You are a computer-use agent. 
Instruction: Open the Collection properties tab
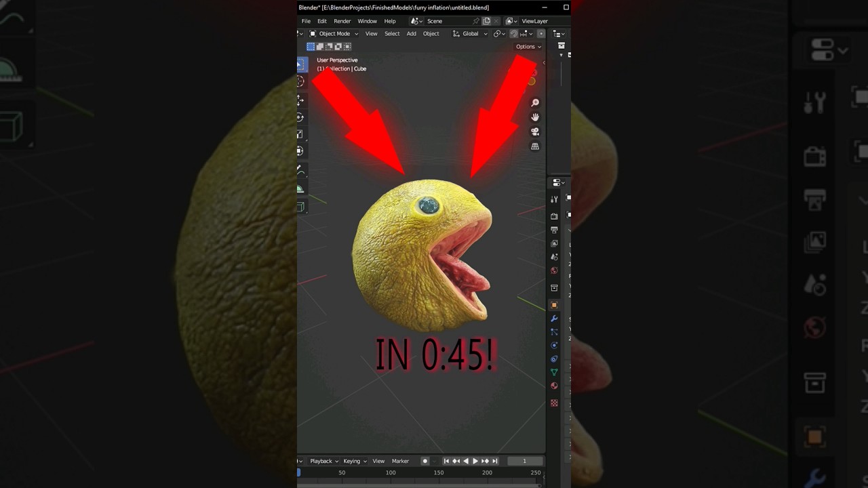click(554, 288)
